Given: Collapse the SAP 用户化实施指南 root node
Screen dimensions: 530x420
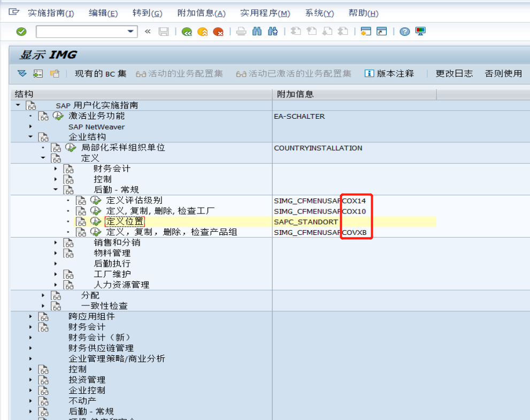Looking at the screenshot, I should point(18,105).
